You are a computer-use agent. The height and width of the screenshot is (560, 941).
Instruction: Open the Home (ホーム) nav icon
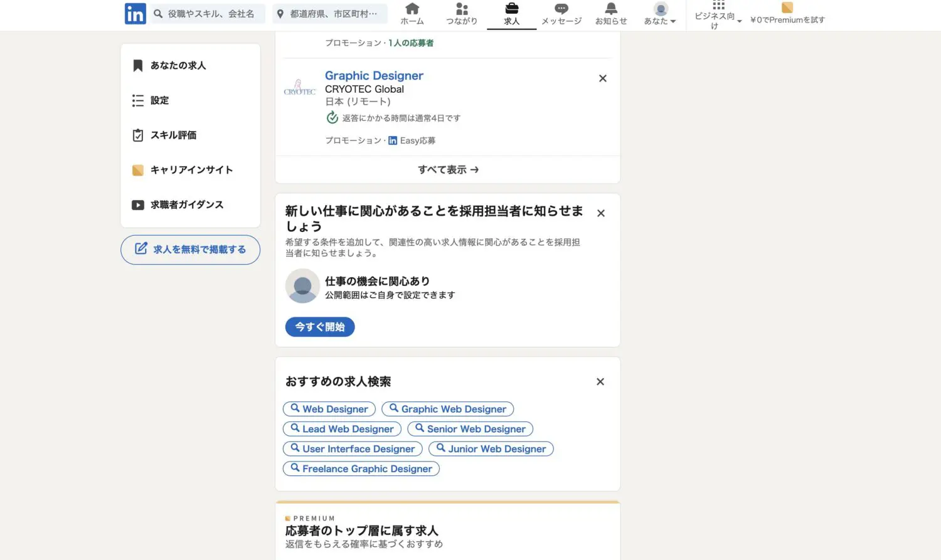[412, 14]
